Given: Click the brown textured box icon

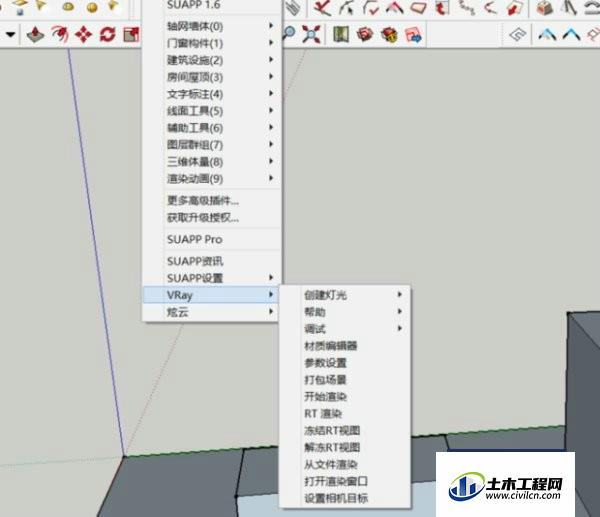Looking at the screenshot, I should 545,8.
